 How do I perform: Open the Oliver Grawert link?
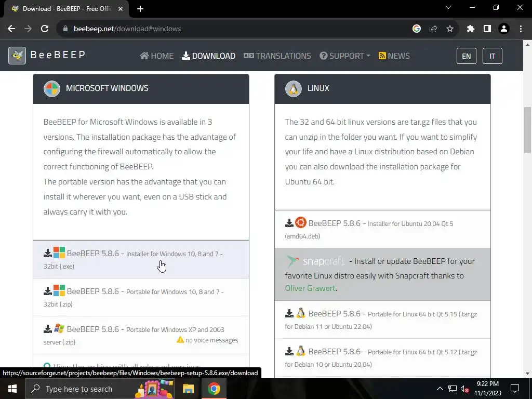(310, 288)
